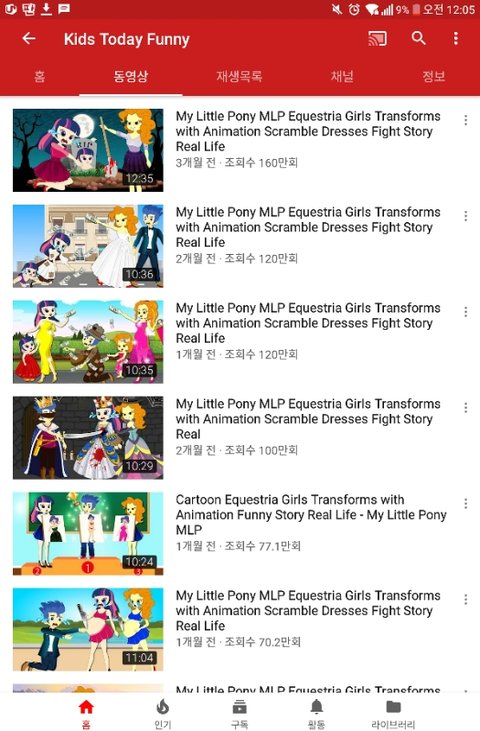This screenshot has height=731, width=480.
Task: Switch to the 정보 about tab
Action: pos(433,76)
